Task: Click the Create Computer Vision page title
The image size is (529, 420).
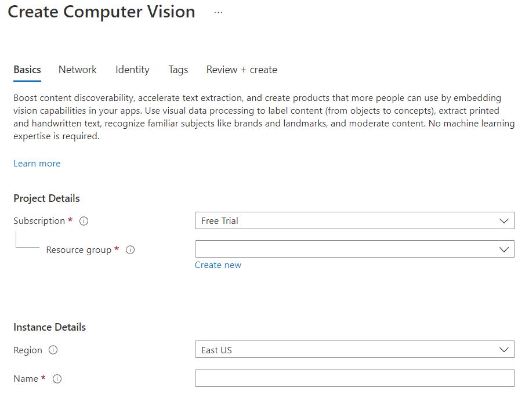Action: click(x=102, y=12)
